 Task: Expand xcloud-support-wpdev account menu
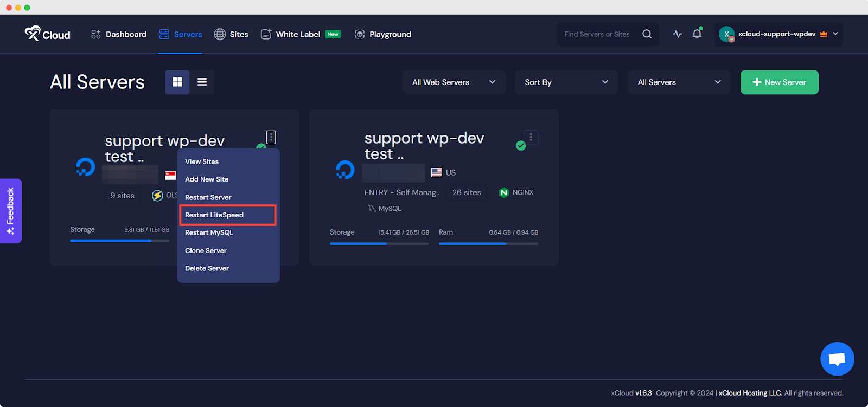778,34
